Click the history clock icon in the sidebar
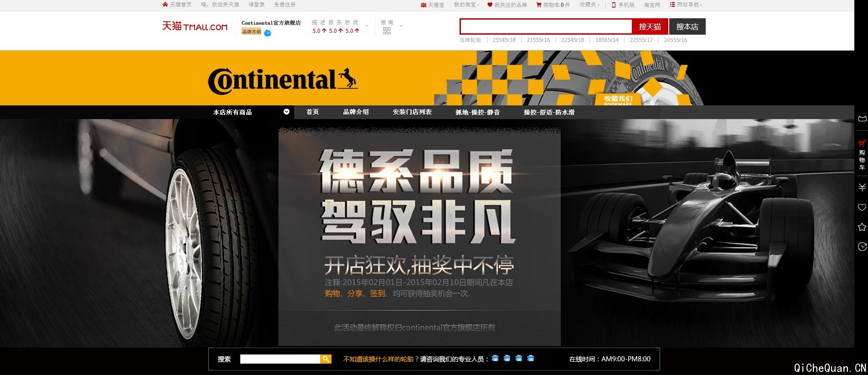 pyautogui.click(x=862, y=246)
